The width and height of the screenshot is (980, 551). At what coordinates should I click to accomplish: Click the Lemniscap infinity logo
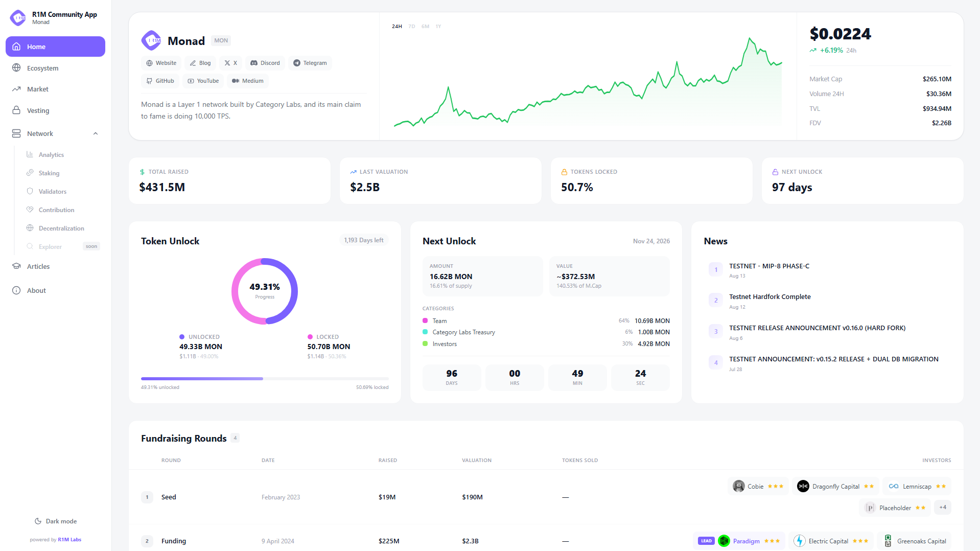click(894, 486)
